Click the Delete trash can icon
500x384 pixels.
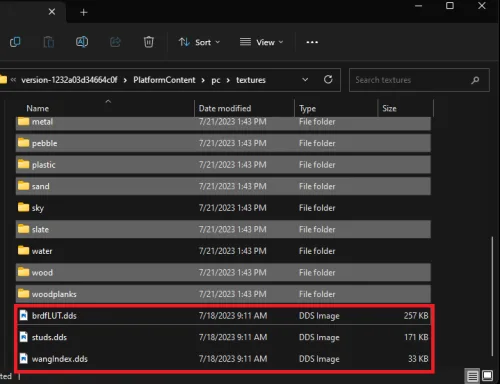[x=149, y=42]
